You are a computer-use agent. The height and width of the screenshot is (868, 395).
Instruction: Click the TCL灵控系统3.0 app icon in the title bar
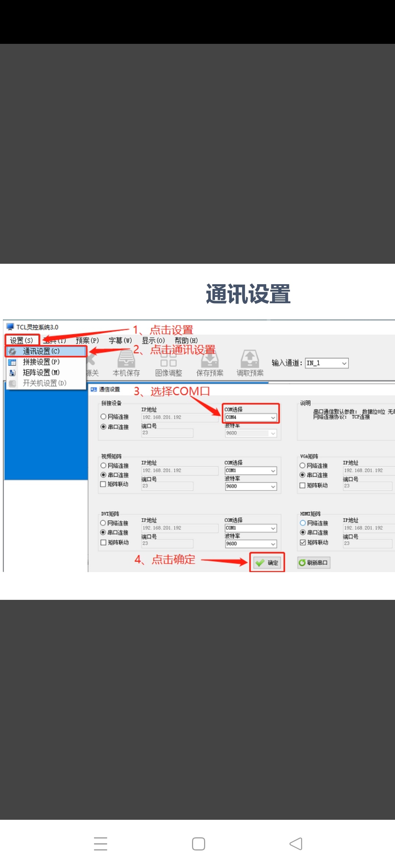10,327
